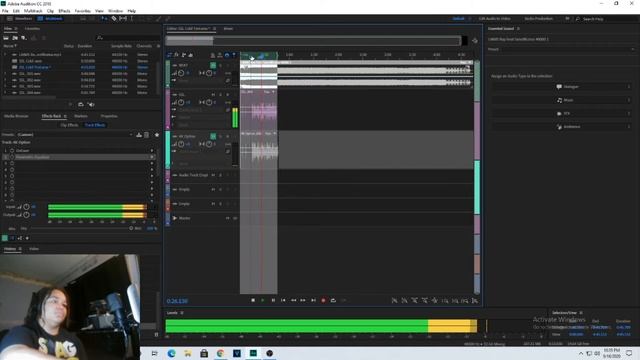
Task: Click the Effects Rack Input gain knob
Action: click(26, 207)
